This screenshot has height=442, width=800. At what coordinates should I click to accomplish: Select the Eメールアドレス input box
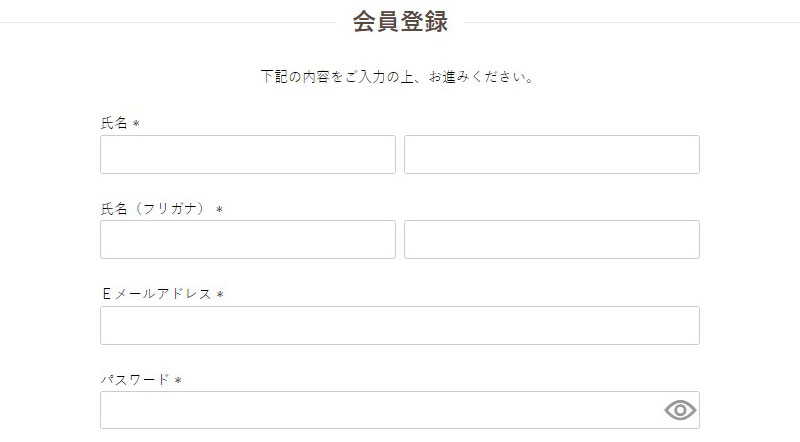(399, 326)
